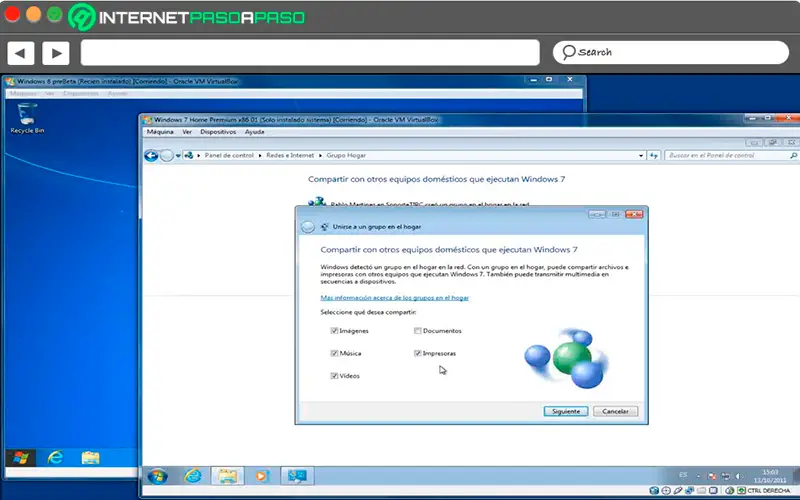The image size is (800, 500).
Task: Uncheck the Vídeos checkbox
Action: [334, 376]
